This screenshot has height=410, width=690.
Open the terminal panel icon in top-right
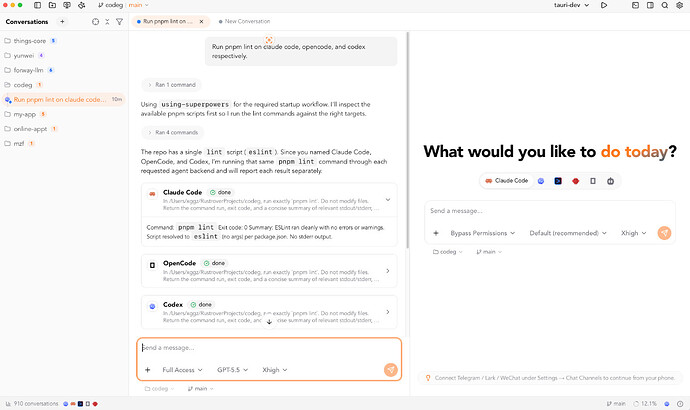[x=635, y=5]
